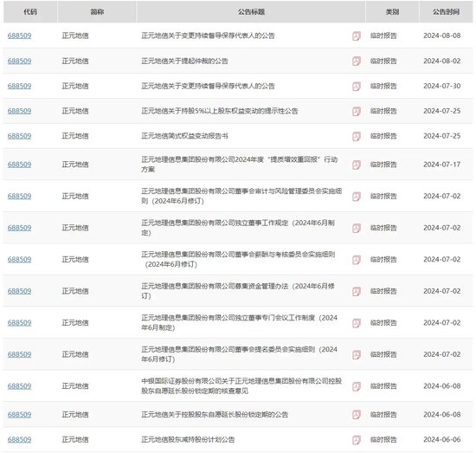This screenshot has height=453, width=476.
Task: Click title 董事会提名委员会实施细则
Action: [239, 354]
